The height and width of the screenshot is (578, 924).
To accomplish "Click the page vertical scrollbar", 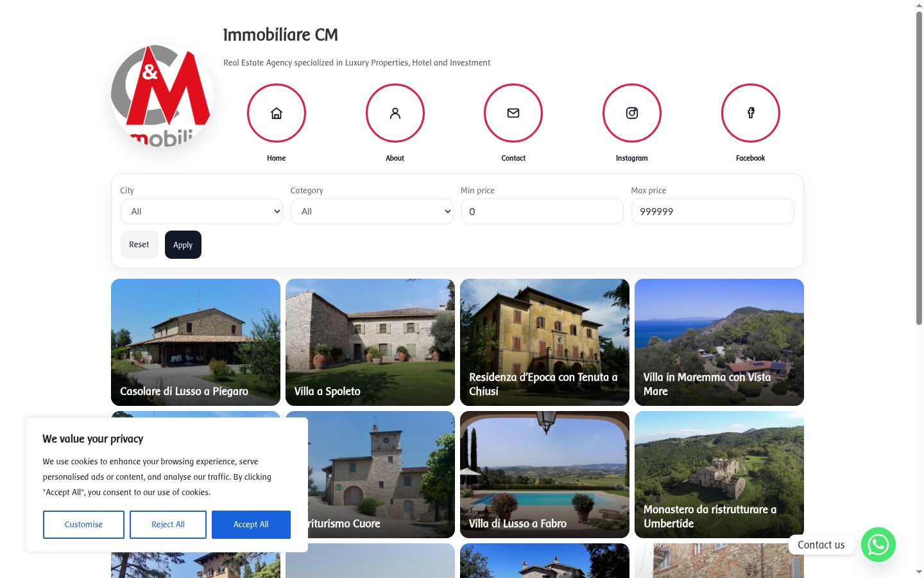I will 919,167.
